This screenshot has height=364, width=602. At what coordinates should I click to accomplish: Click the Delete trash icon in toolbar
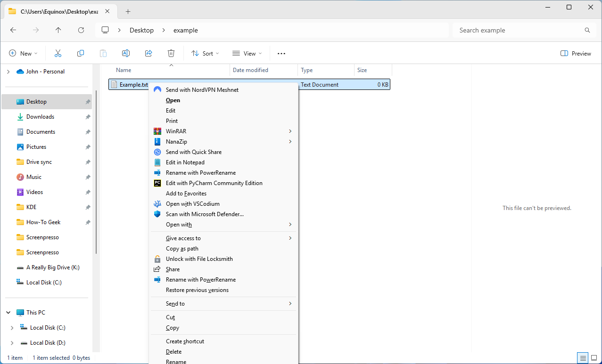click(x=171, y=54)
